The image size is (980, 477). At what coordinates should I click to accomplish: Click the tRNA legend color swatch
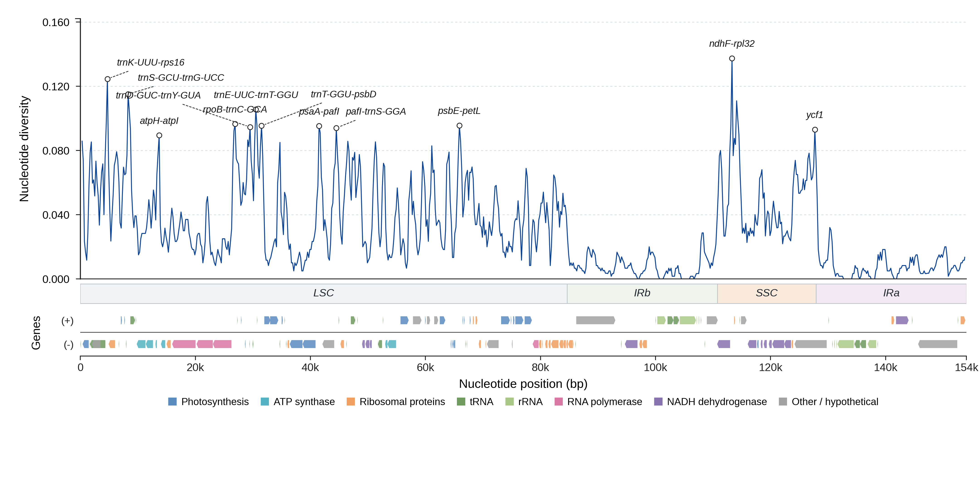(x=461, y=402)
